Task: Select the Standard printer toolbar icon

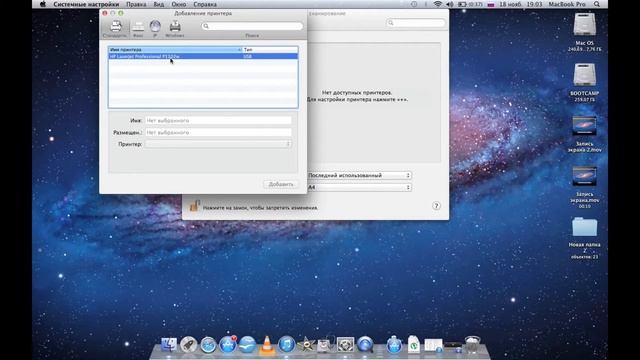Action: (116, 29)
